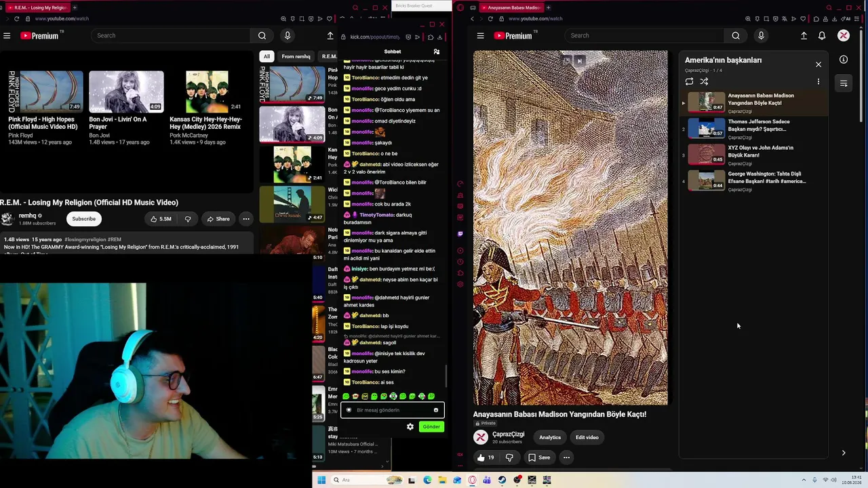Image resolution: width=868 pixels, height=488 pixels.
Task: Share the R.E.M. video
Action: tap(218, 219)
